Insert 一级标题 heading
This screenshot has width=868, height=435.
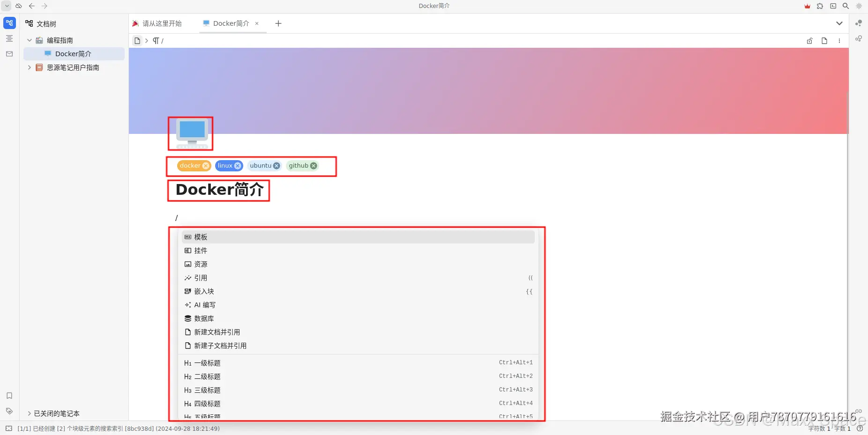(x=358, y=363)
